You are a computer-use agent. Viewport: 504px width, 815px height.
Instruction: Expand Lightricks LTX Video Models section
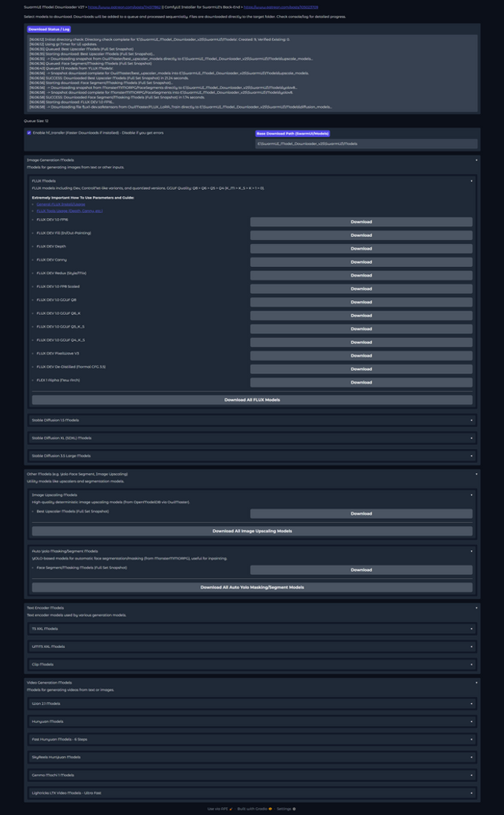pyautogui.click(x=252, y=793)
